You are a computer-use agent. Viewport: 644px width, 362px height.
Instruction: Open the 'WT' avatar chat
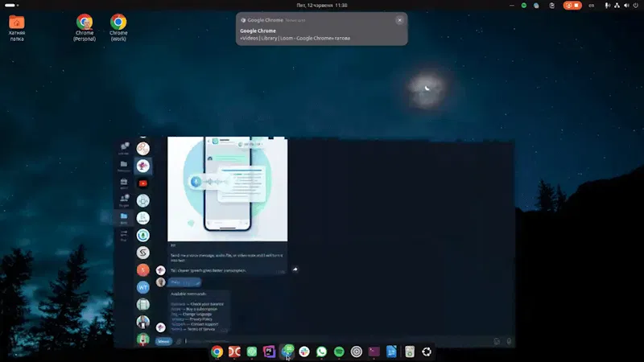click(x=143, y=287)
